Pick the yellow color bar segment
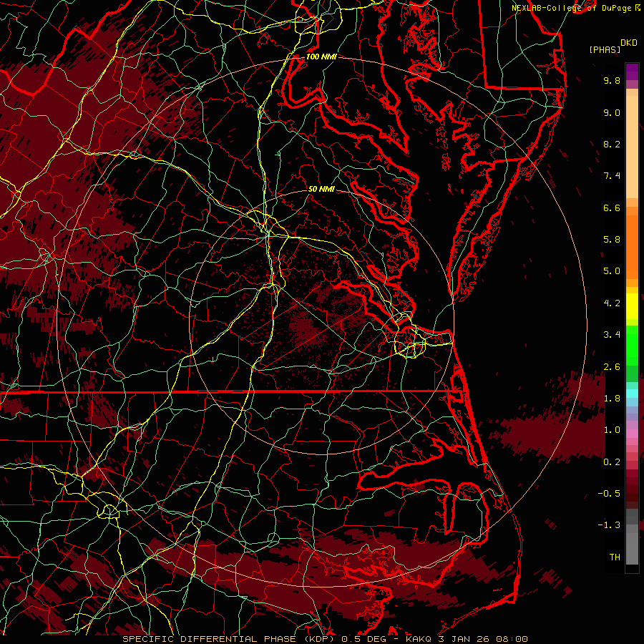 click(632, 306)
